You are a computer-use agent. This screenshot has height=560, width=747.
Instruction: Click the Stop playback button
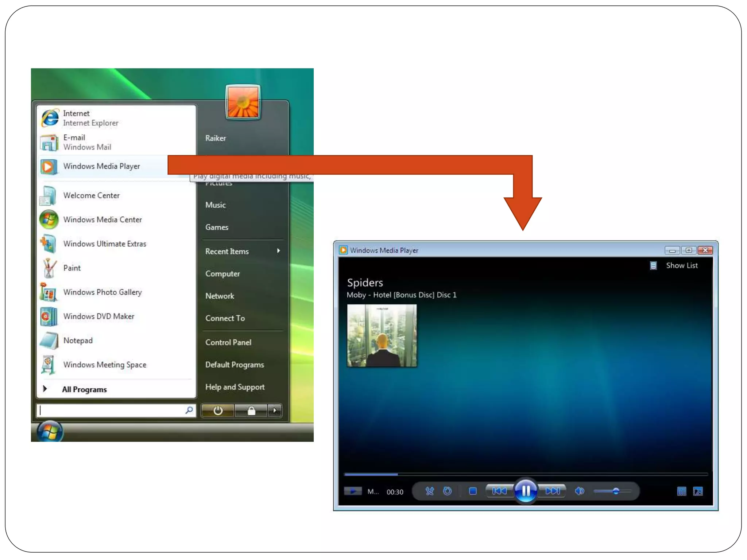[473, 491]
